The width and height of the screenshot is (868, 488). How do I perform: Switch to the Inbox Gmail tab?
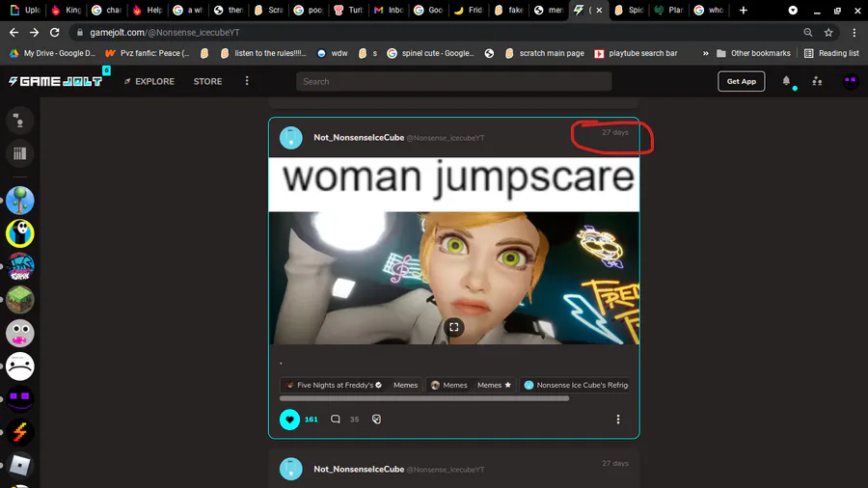pyautogui.click(x=389, y=10)
